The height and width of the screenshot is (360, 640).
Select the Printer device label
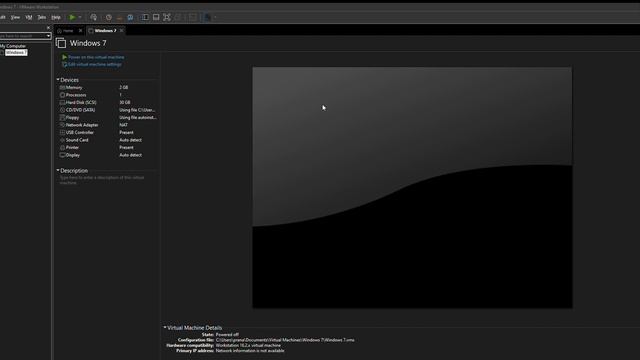(72, 147)
